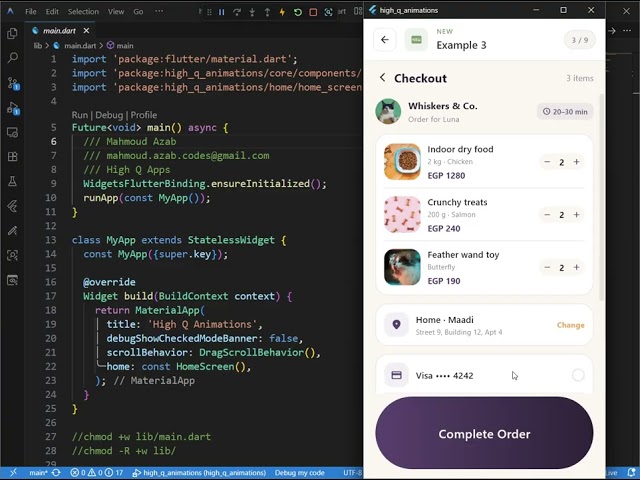The width and height of the screenshot is (640, 480).
Task: Click the VS Code layout customization icon
Action: point(358,11)
